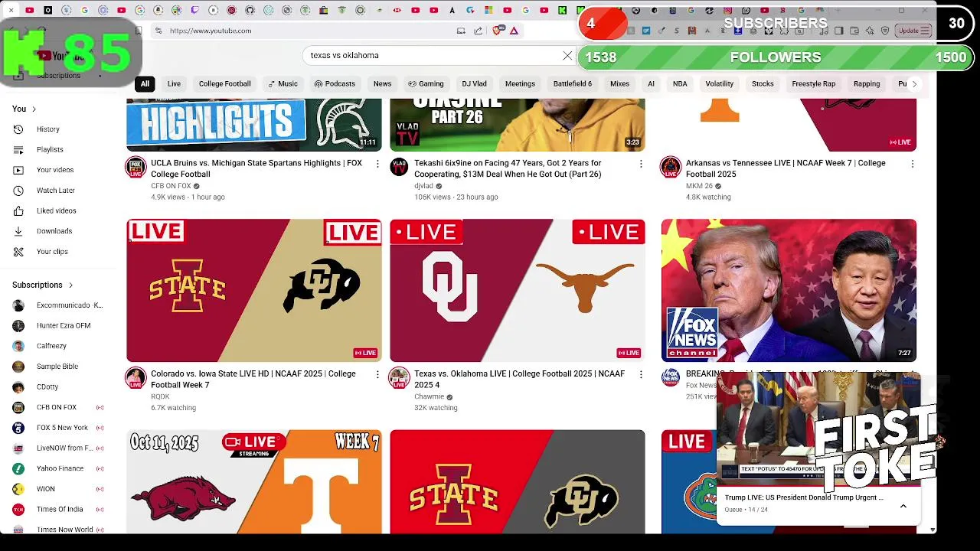Open History from the sidebar
This screenshot has height=551, width=980.
click(x=47, y=129)
